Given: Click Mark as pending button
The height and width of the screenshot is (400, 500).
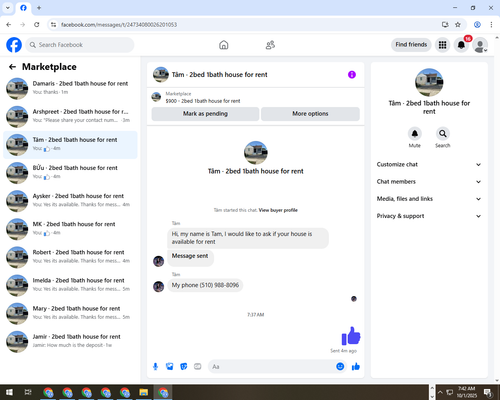Looking at the screenshot, I should 205,114.
